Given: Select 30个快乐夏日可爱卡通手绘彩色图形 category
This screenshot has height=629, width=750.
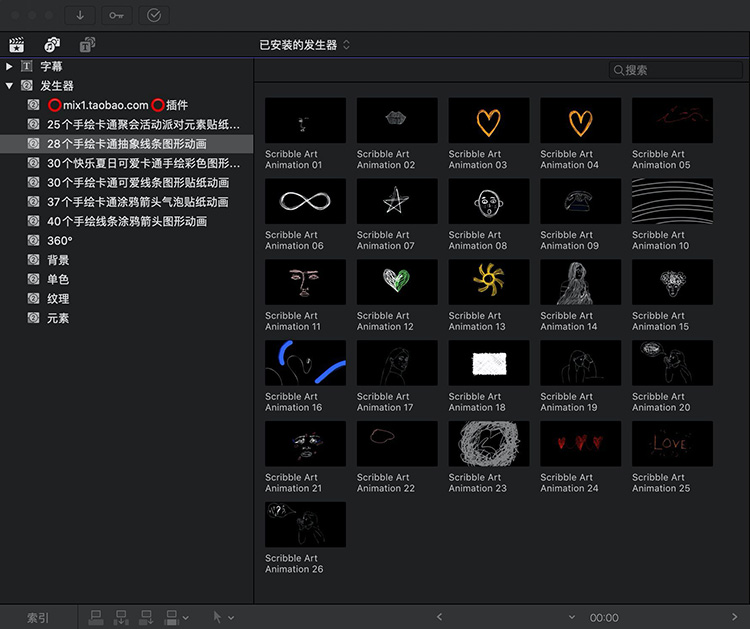Looking at the screenshot, I should pyautogui.click(x=126, y=163).
